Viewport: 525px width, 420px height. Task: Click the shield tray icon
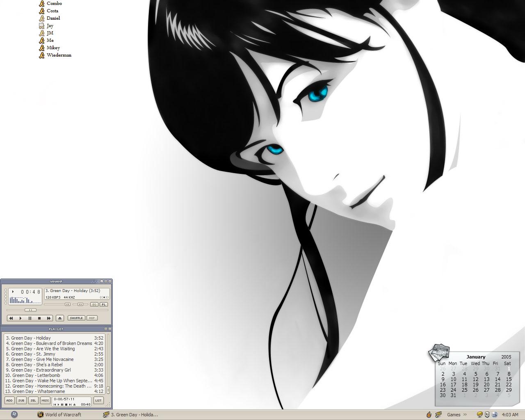487,415
